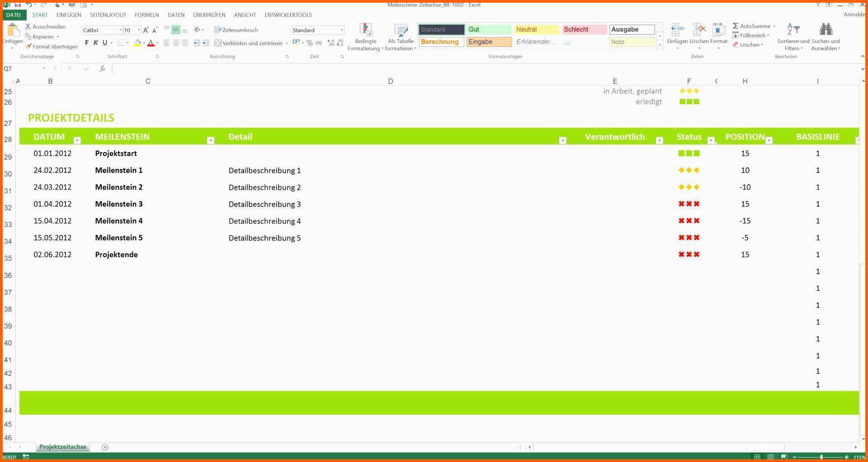Image resolution: width=868 pixels, height=462 pixels.
Task: Add a new sheet with plus
Action: pos(105,447)
